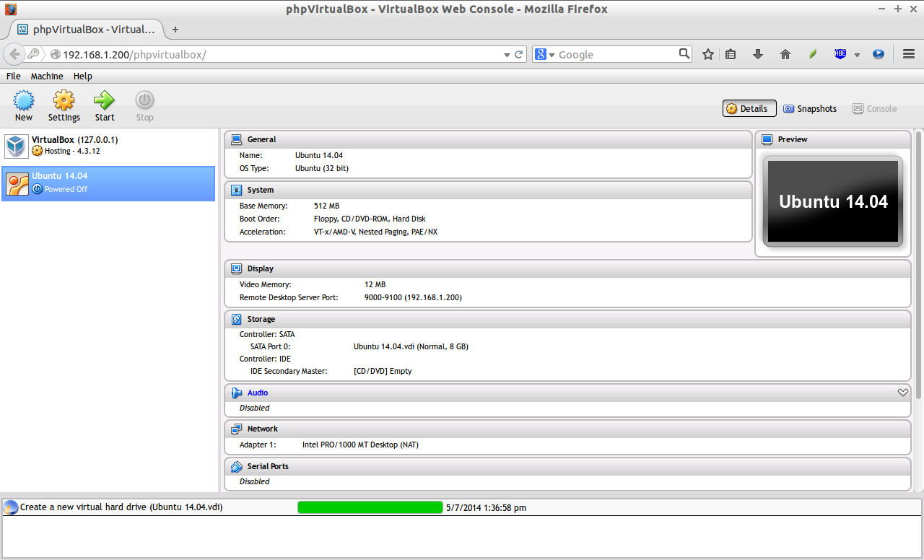This screenshot has width=924, height=560.
Task: Open the Firefox bookmarks list icon
Action: (731, 54)
